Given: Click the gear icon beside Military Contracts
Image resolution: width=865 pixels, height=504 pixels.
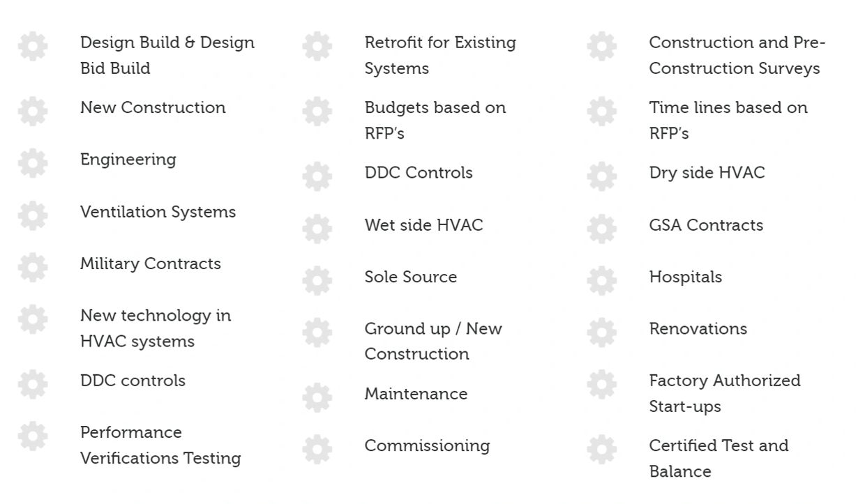Looking at the screenshot, I should (x=33, y=267).
